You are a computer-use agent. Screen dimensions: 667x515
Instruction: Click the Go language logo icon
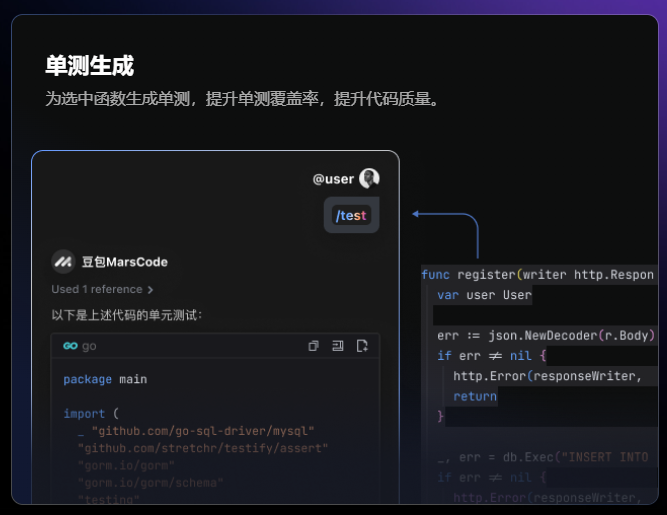point(70,346)
